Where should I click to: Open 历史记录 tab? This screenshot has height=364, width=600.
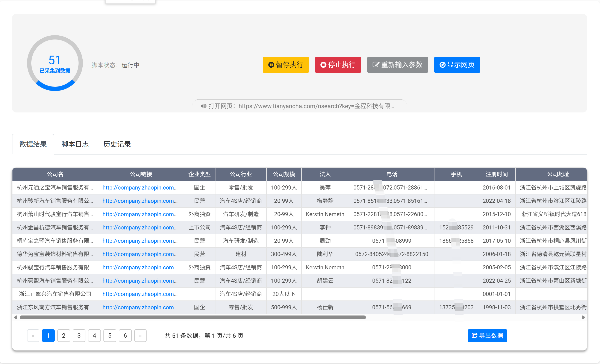[117, 144]
